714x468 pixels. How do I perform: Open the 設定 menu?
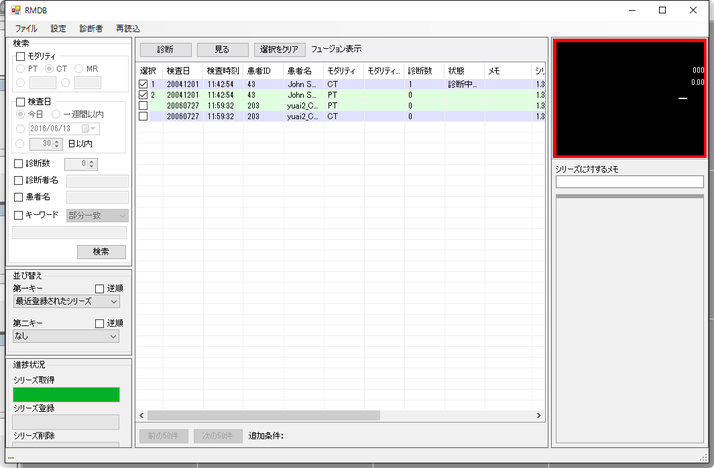coord(58,29)
